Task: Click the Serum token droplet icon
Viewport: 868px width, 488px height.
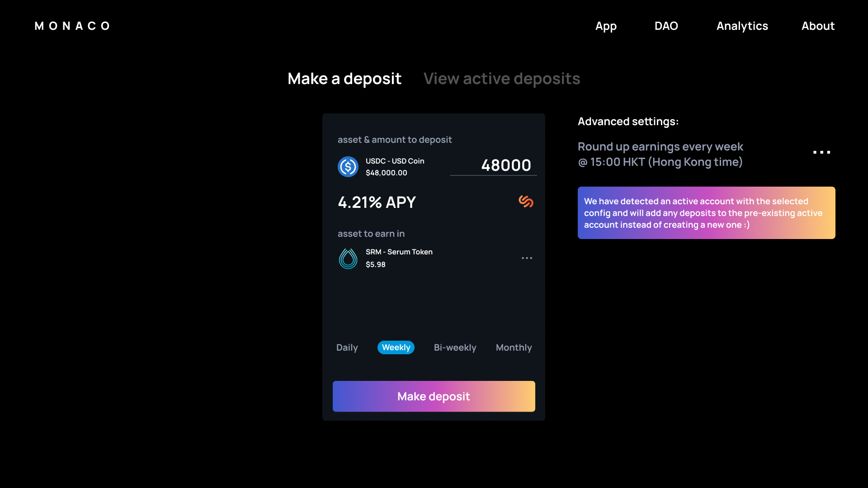Action: pos(348,258)
